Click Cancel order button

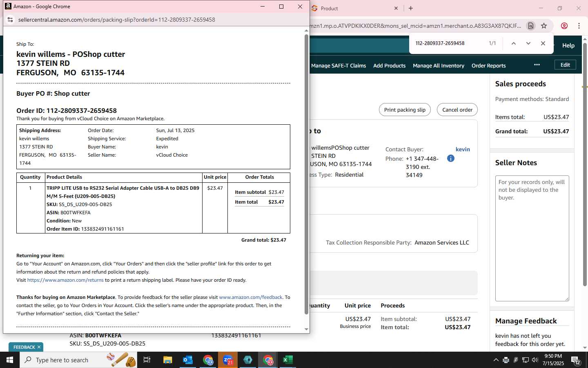tap(457, 110)
